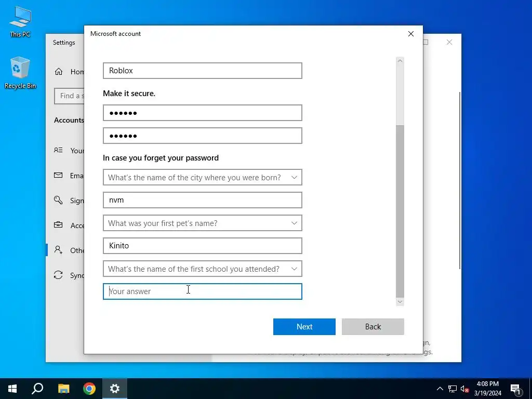The image size is (532, 399).
Task: Click the Windows Start button
Action: click(12, 389)
